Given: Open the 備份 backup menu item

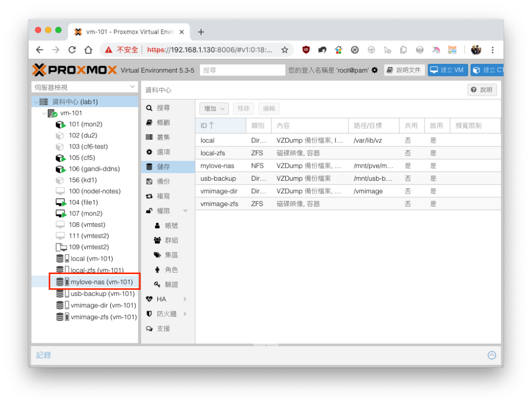Looking at the screenshot, I should pyautogui.click(x=168, y=181).
